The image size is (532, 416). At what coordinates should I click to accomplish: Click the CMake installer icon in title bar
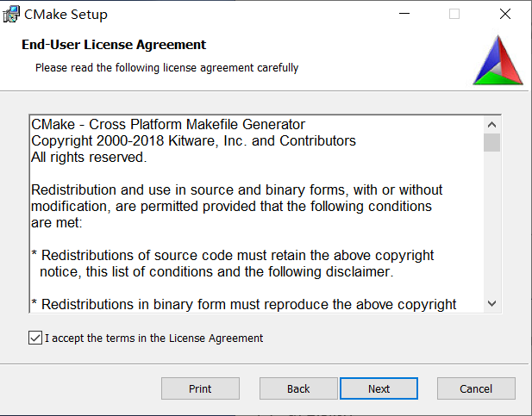13,14
